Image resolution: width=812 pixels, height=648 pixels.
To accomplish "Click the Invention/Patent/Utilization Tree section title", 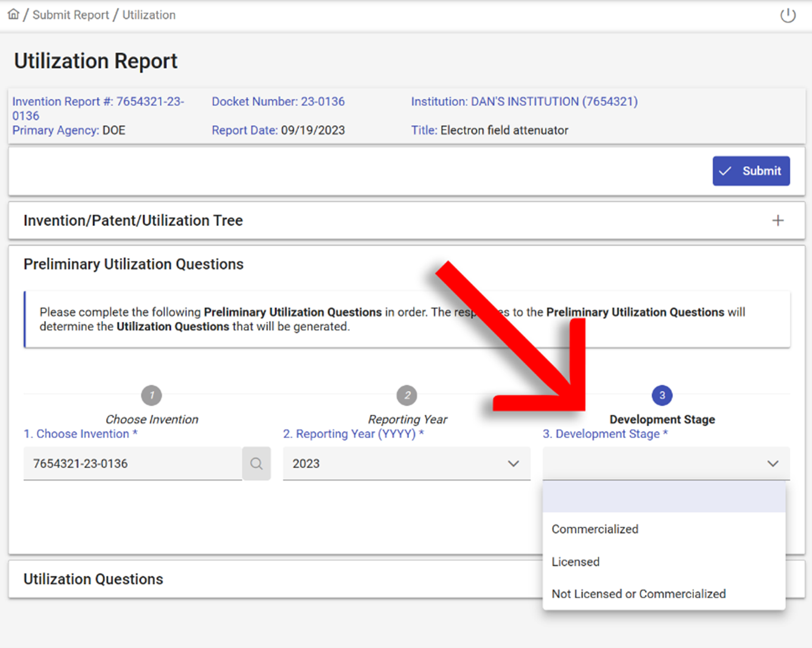I will click(133, 221).
